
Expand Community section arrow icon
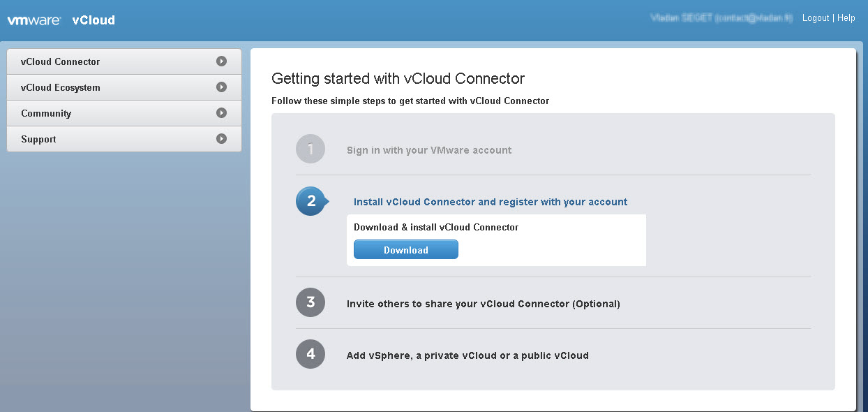[x=221, y=113]
